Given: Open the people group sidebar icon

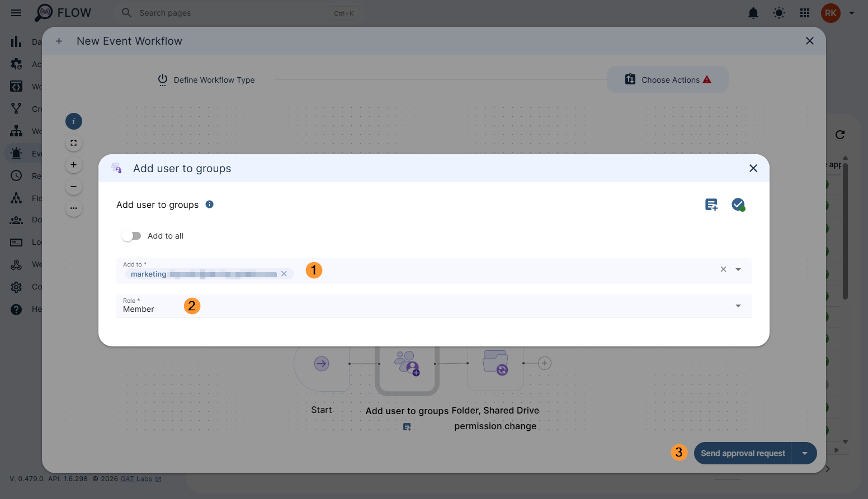Looking at the screenshot, I should click(16, 220).
